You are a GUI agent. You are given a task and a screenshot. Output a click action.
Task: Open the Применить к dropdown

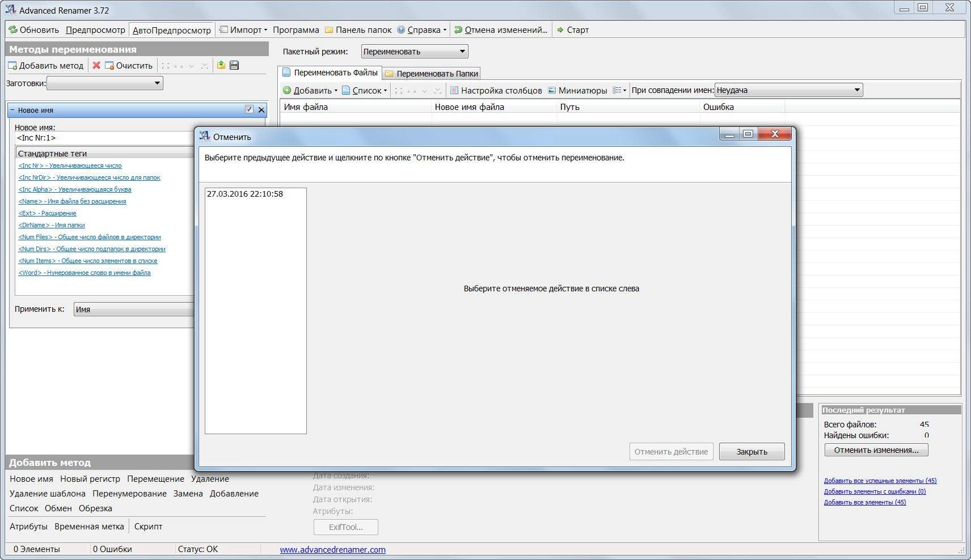point(134,309)
